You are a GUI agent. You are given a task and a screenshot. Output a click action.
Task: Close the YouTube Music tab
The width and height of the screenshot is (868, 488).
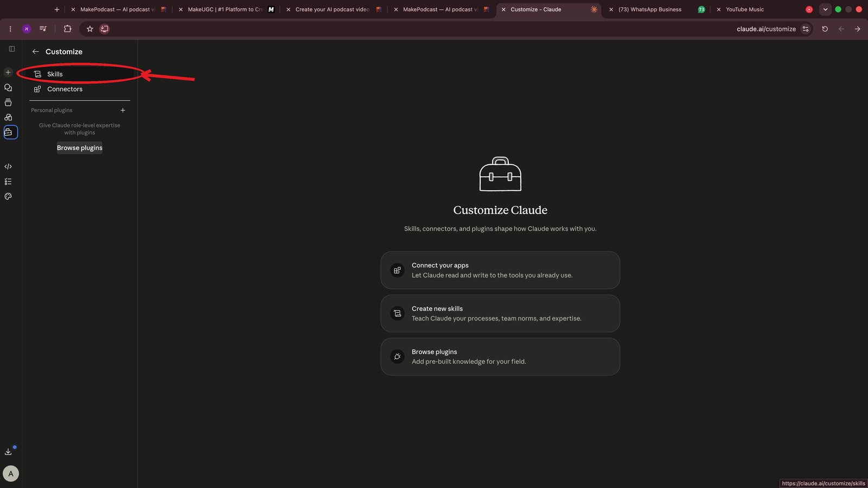[x=719, y=9]
